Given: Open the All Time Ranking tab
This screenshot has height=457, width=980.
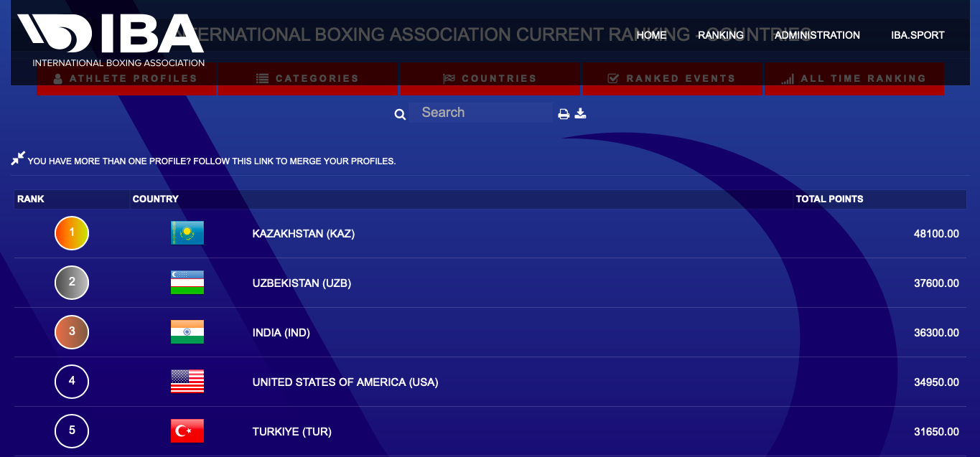Looking at the screenshot, I should point(854,79).
